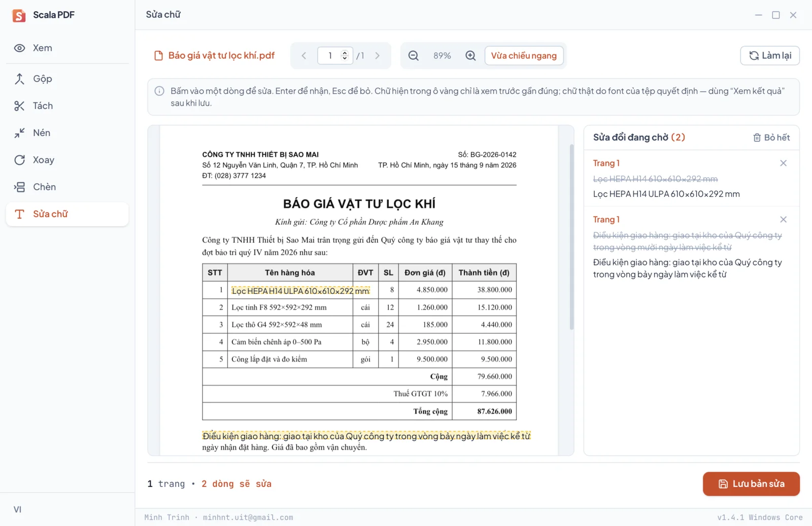Click the document preview vertical scrollbar
This screenshot has height=526, width=812.
[572, 237]
